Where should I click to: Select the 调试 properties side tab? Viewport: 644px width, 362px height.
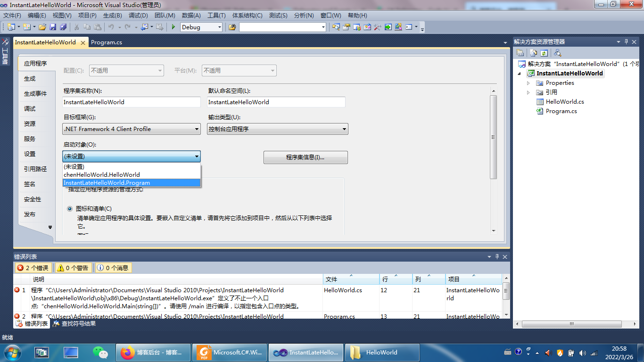(x=30, y=109)
